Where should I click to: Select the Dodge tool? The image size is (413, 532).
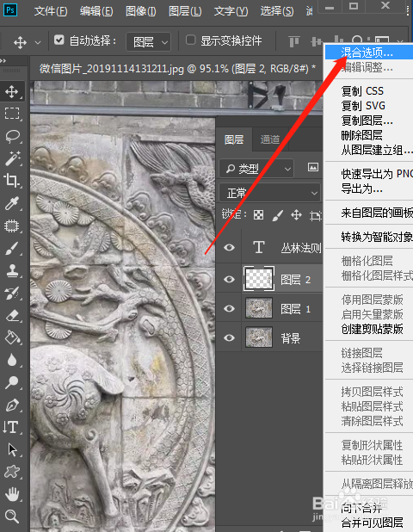12,382
